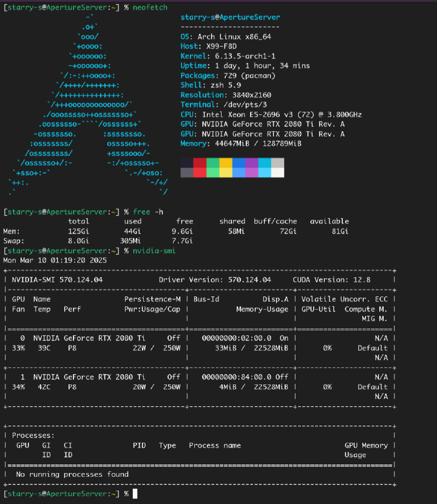Click the starry-s@ApertureServer neofetch title
437x504 pixels.
(230, 17)
